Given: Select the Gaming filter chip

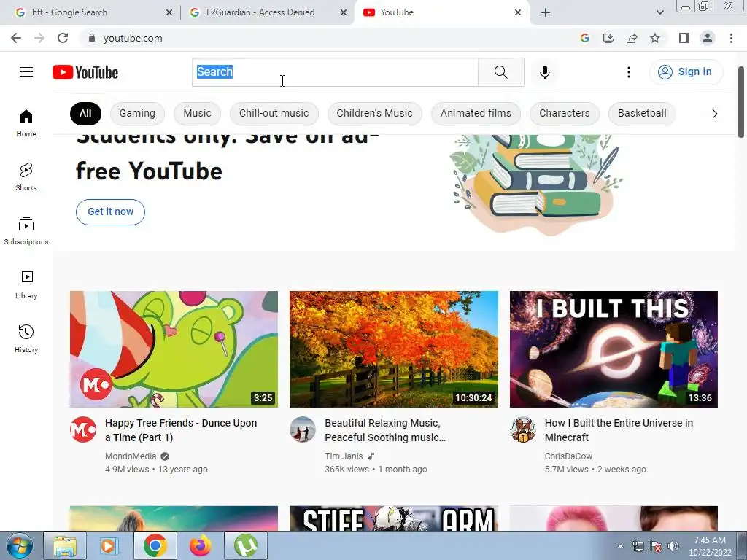Looking at the screenshot, I should [x=137, y=113].
